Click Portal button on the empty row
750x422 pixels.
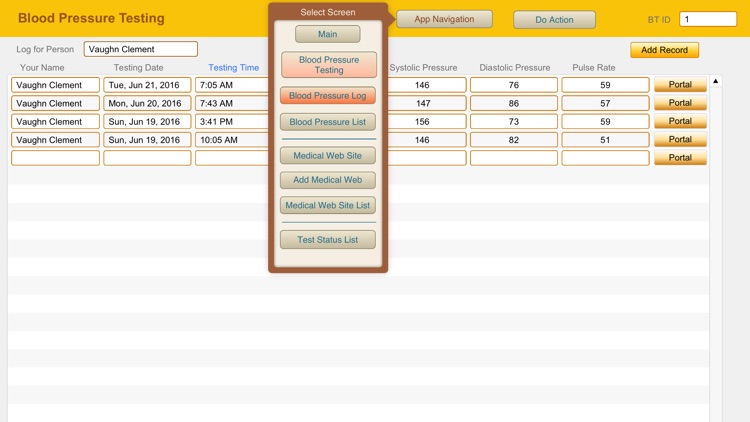click(x=680, y=157)
